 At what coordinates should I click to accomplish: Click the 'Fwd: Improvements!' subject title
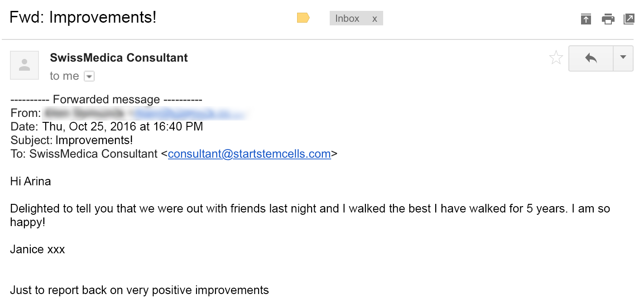83,17
